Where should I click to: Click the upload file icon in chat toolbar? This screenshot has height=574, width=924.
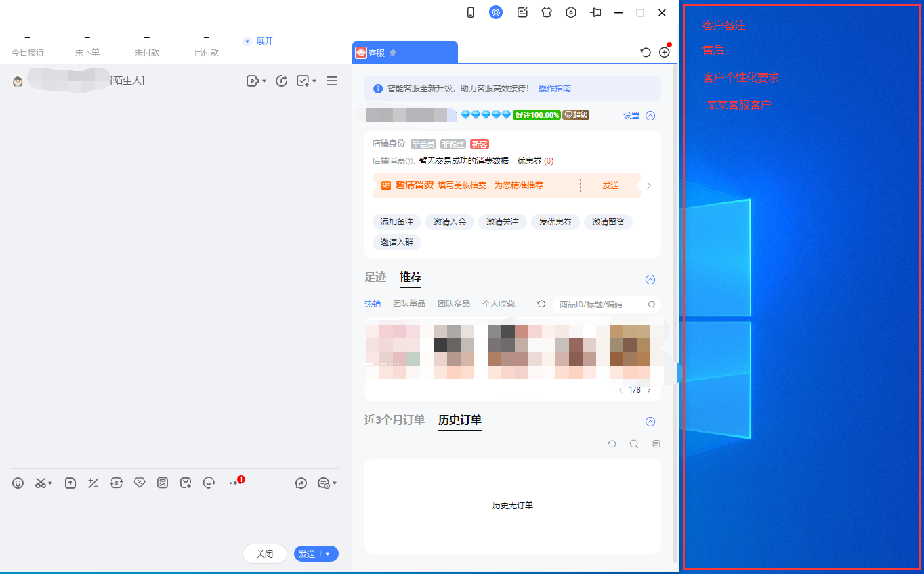[x=70, y=483]
